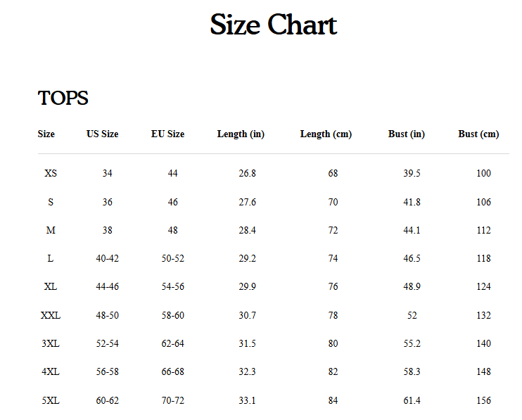Click the Bust (cm) column header
This screenshot has height=420, width=522.
tap(478, 134)
